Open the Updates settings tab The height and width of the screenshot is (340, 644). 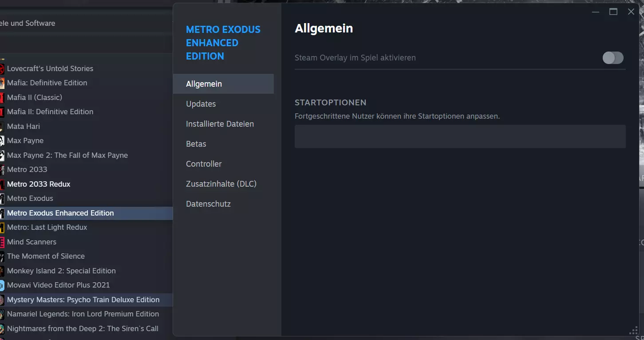(223, 104)
